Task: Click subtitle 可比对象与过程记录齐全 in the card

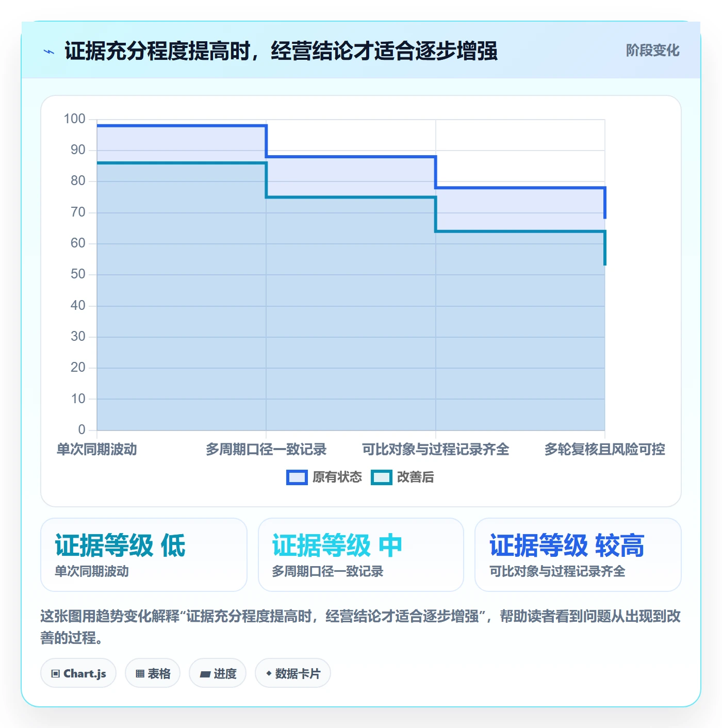Action: pyautogui.click(x=557, y=571)
